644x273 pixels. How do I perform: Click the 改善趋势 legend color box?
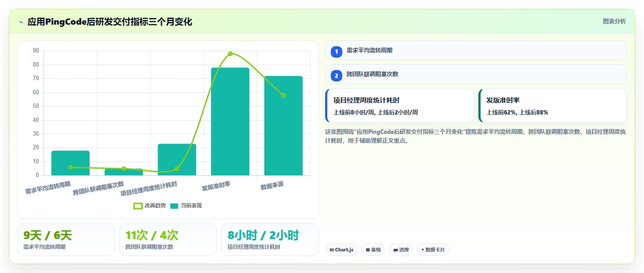(x=138, y=206)
